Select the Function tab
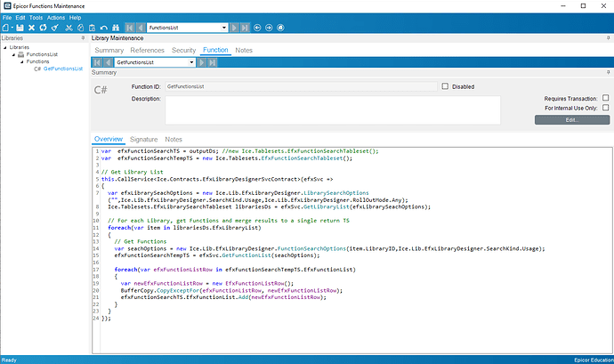This screenshot has height=364, width=614. 215,50
